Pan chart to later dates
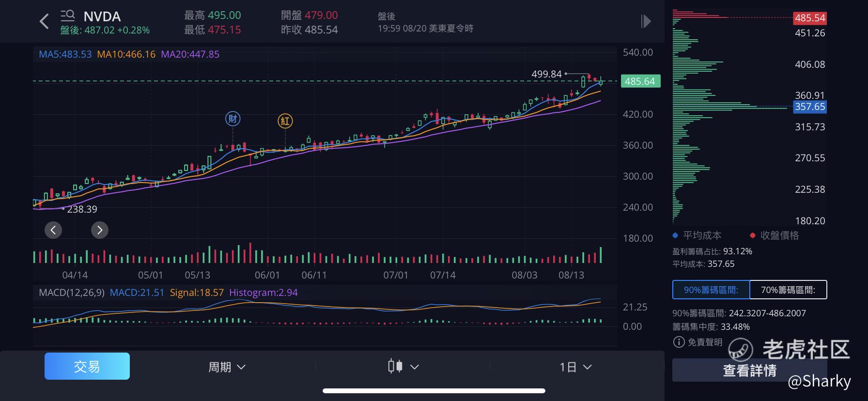Viewport: 868px width, 401px height. (100, 230)
